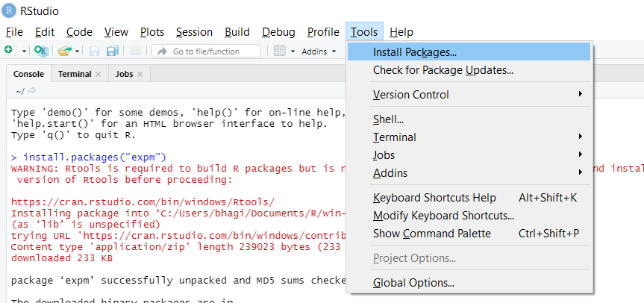
Task: Click the Save current document icon
Action: pos(95,51)
